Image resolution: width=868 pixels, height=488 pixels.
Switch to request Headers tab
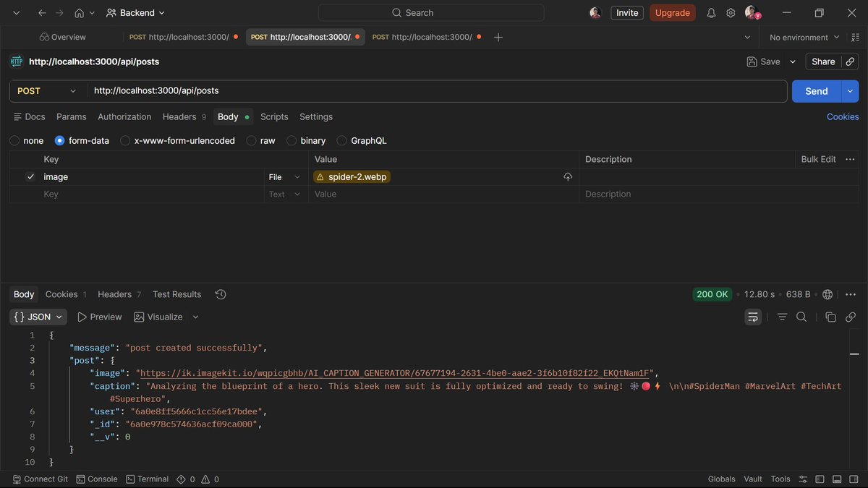coord(184,116)
